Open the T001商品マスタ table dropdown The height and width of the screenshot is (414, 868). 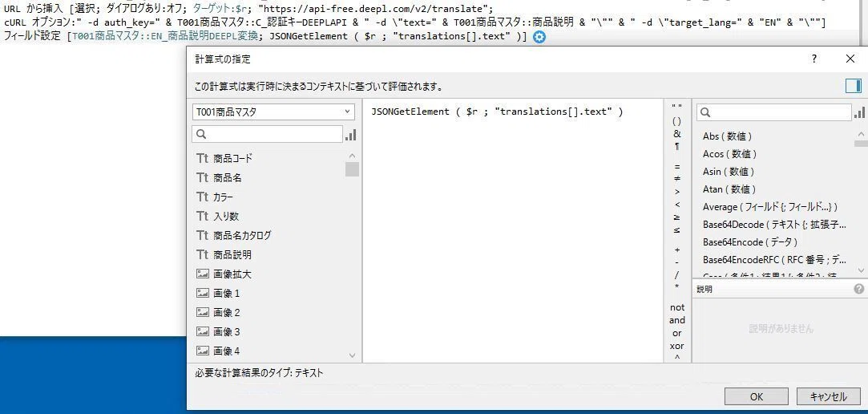point(273,112)
